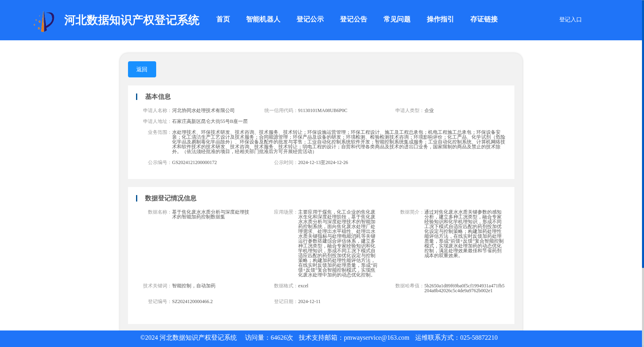Viewport: 644px width, 347px height.
Task: Go to 登记公告 page
Action: (x=353, y=19)
